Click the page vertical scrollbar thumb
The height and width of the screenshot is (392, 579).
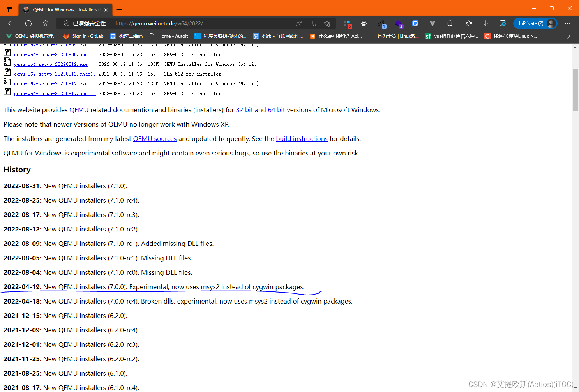(x=575, y=90)
